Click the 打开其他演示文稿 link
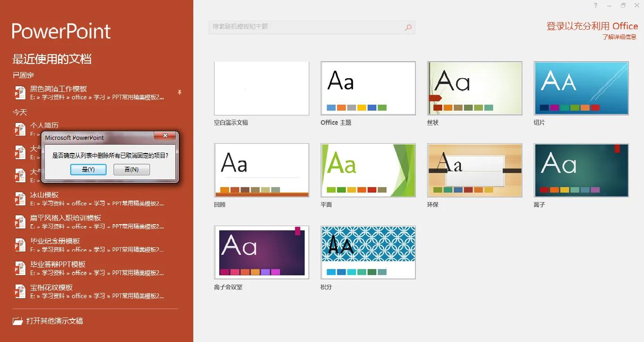 (55, 321)
